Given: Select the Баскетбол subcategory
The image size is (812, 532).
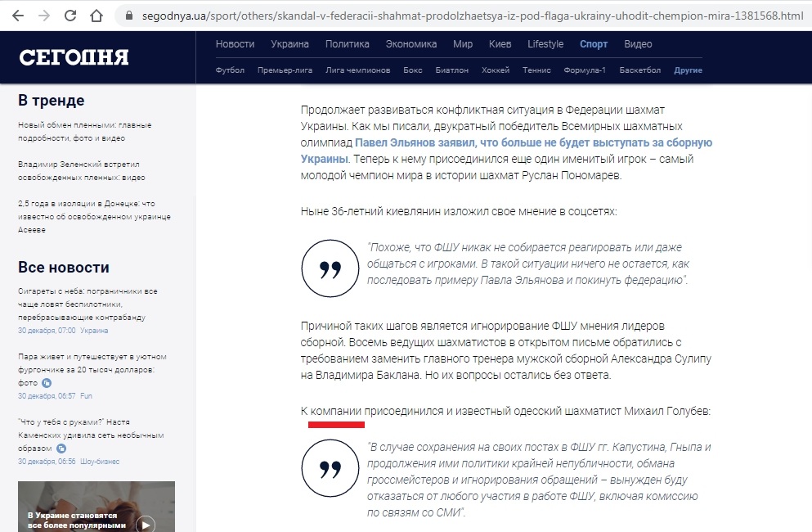Looking at the screenshot, I should pos(640,70).
